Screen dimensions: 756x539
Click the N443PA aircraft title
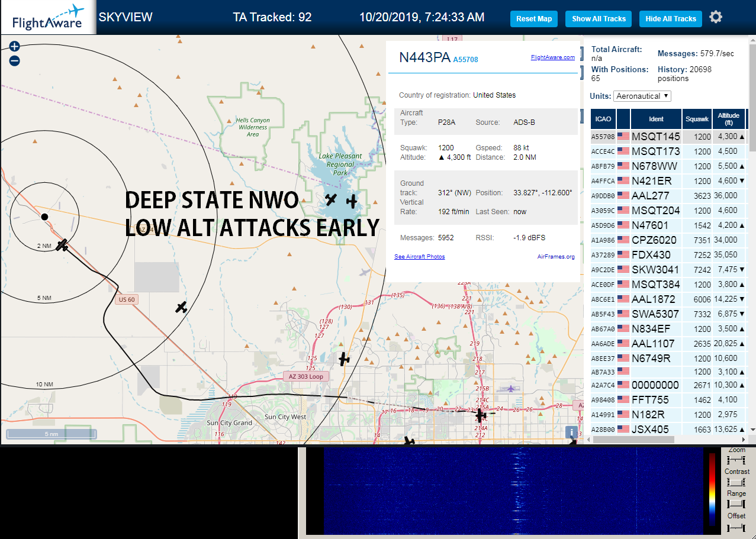coord(424,57)
